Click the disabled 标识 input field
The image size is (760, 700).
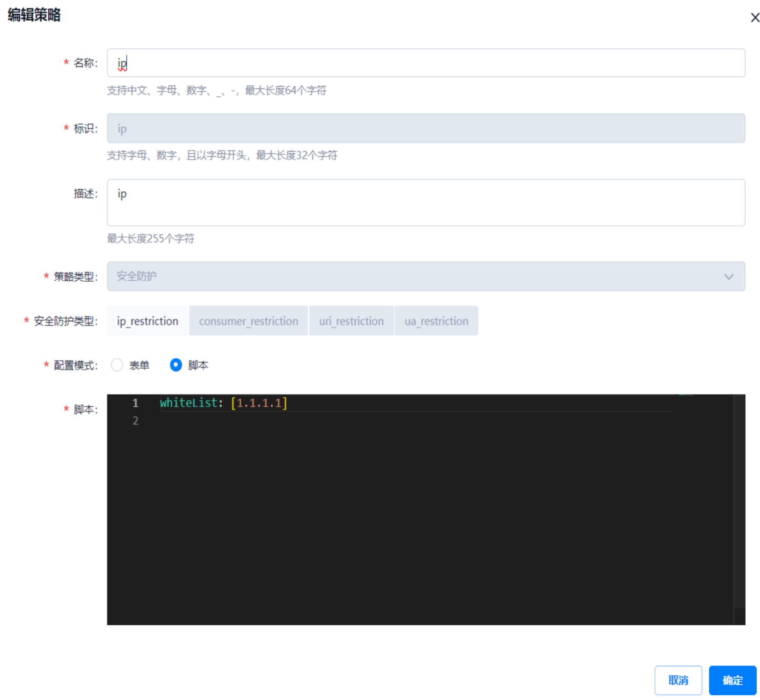coord(426,128)
